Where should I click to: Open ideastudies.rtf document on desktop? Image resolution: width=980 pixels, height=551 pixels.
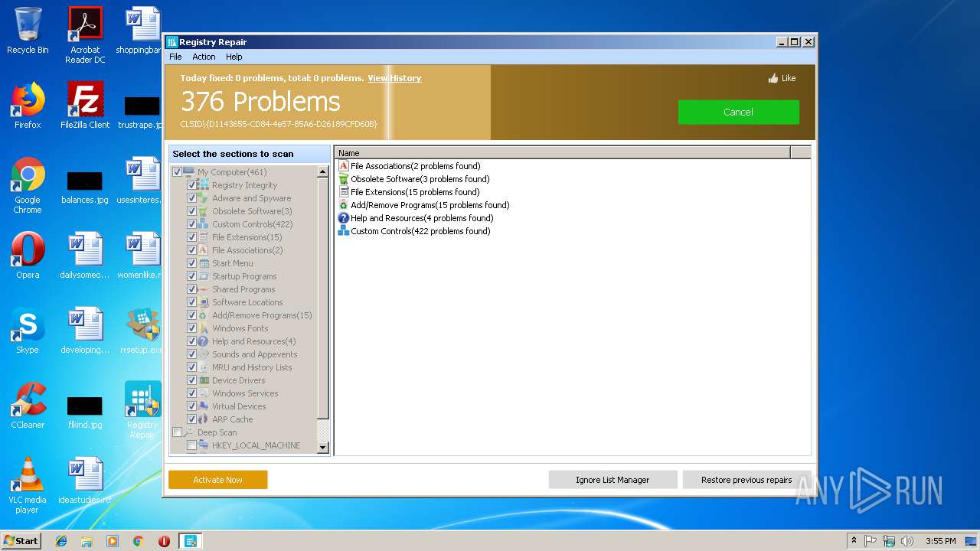pyautogui.click(x=85, y=481)
